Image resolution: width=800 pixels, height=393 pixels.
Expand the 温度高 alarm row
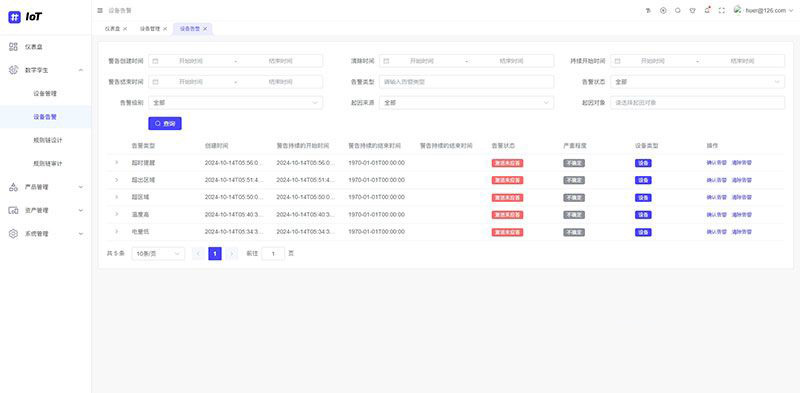pos(116,214)
